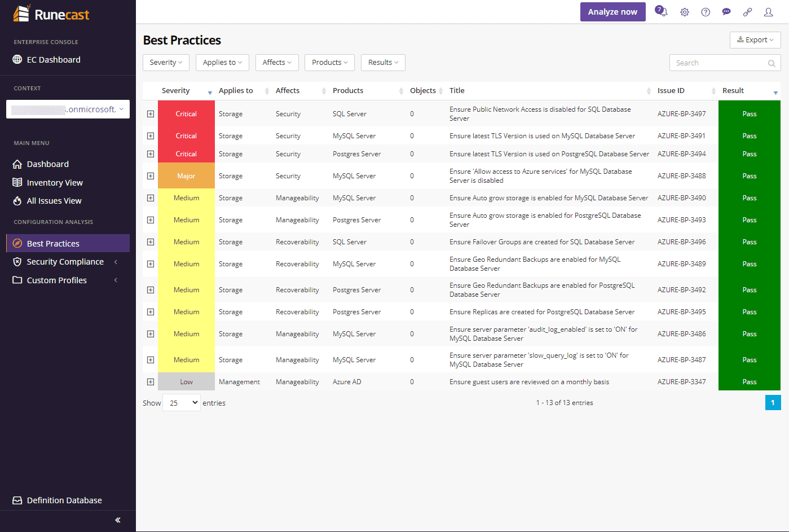Image resolution: width=789 pixels, height=532 pixels.
Task: Sort table by Affects column
Action: (x=301, y=91)
